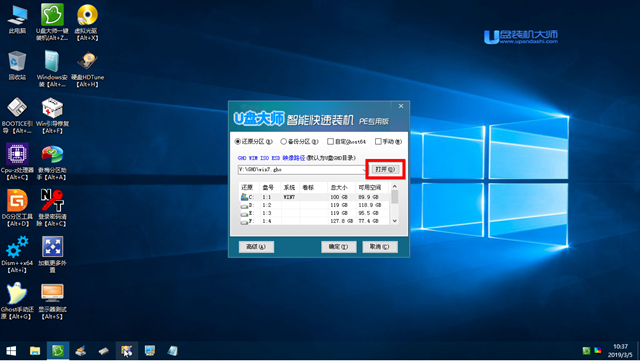Click the 可用空间 column header
640x364 pixels.
pos(373,188)
